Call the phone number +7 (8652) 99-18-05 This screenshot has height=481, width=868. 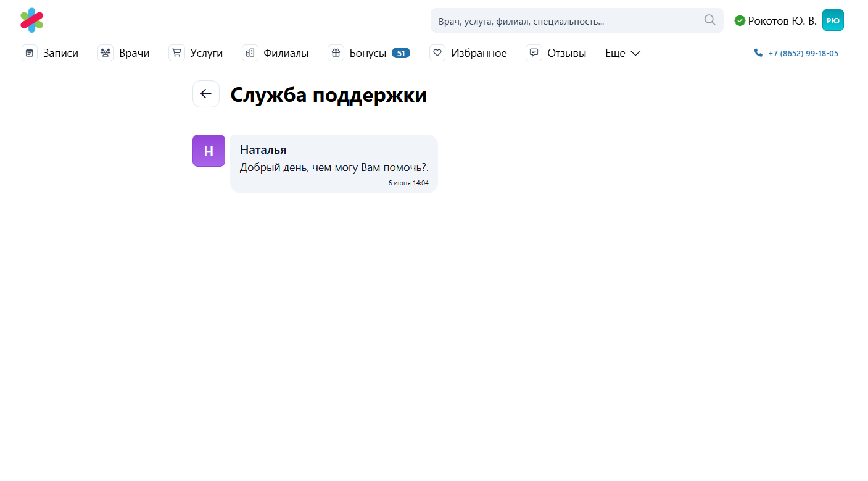[x=803, y=54]
